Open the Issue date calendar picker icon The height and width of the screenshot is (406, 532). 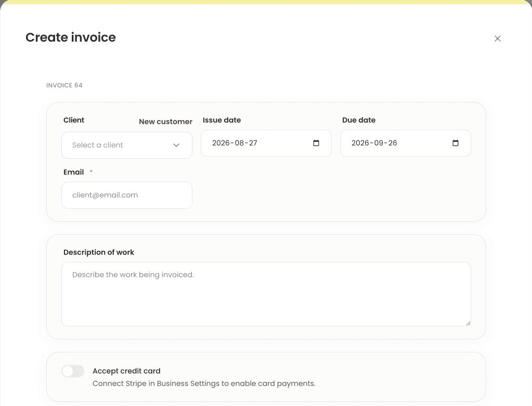coord(316,143)
